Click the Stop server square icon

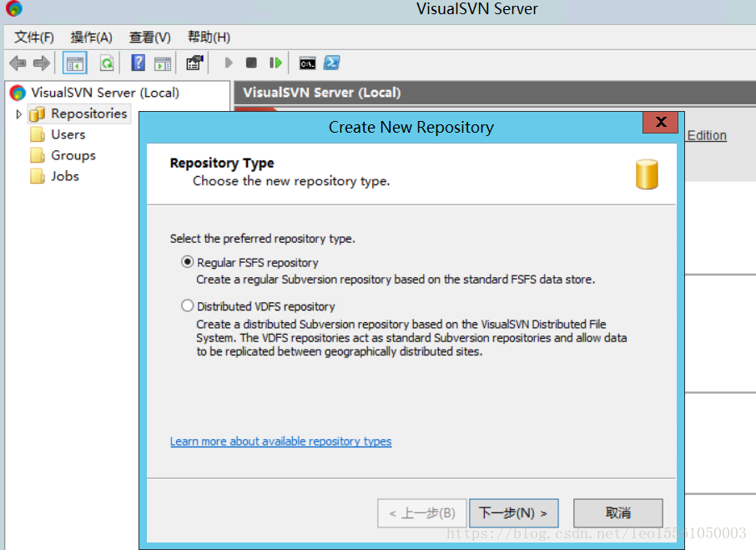pyautogui.click(x=251, y=63)
